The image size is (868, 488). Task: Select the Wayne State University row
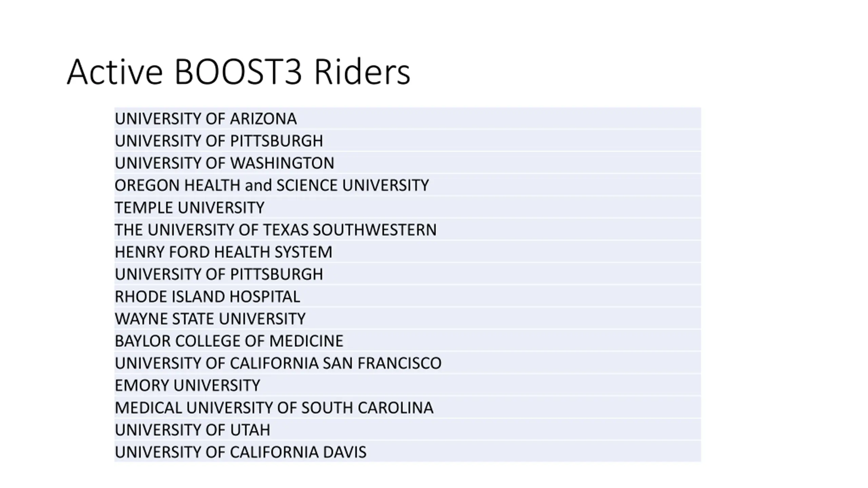point(408,319)
